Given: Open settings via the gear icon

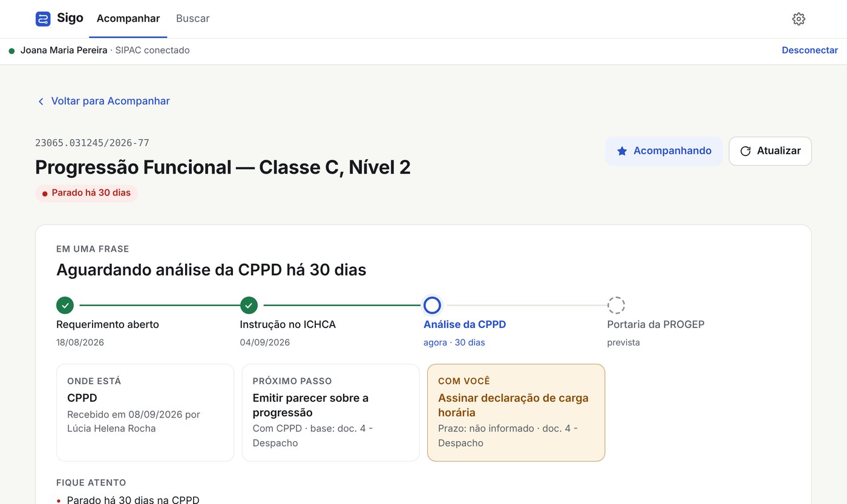Looking at the screenshot, I should 799,19.
